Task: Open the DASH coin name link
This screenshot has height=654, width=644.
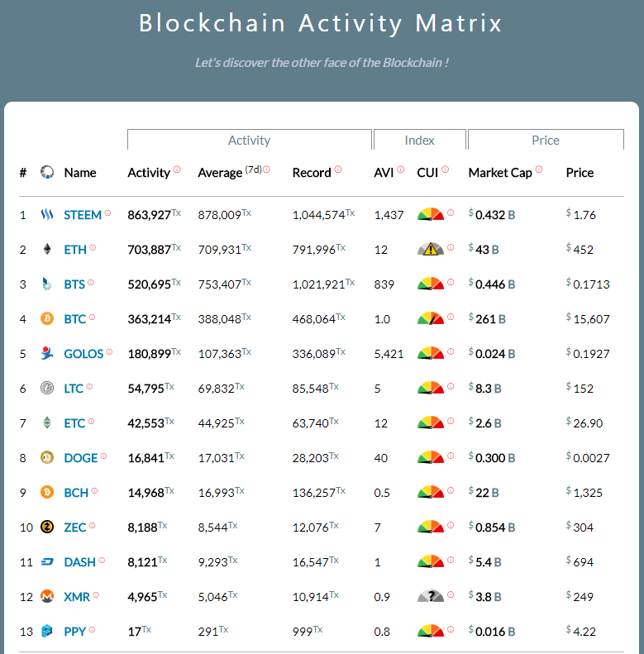Action: (x=79, y=562)
